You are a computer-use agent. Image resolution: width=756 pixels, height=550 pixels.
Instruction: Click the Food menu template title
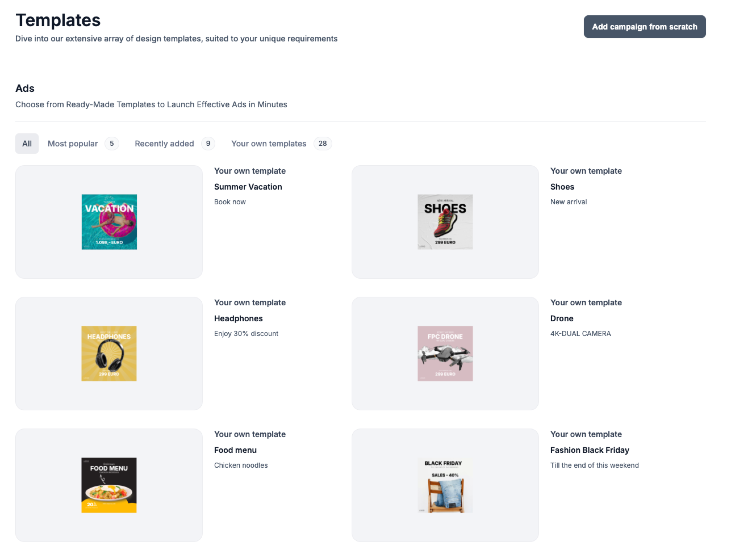(x=235, y=450)
